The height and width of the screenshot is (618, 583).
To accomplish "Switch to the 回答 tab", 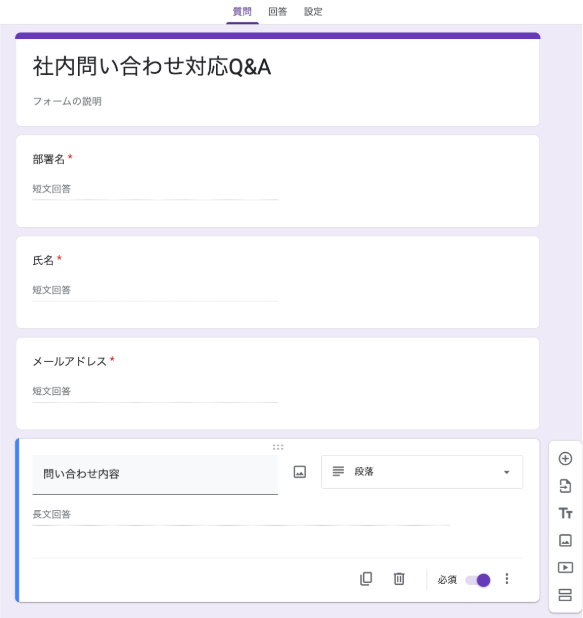I will point(278,12).
